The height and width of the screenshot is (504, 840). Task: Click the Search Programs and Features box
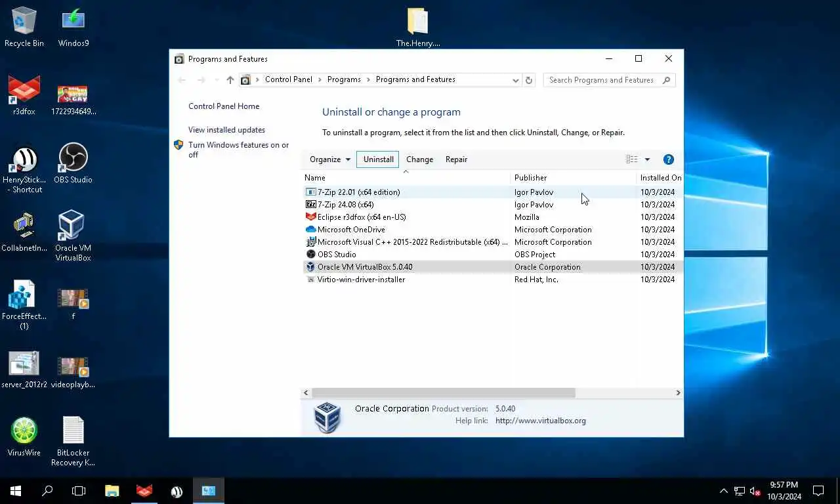click(609, 80)
